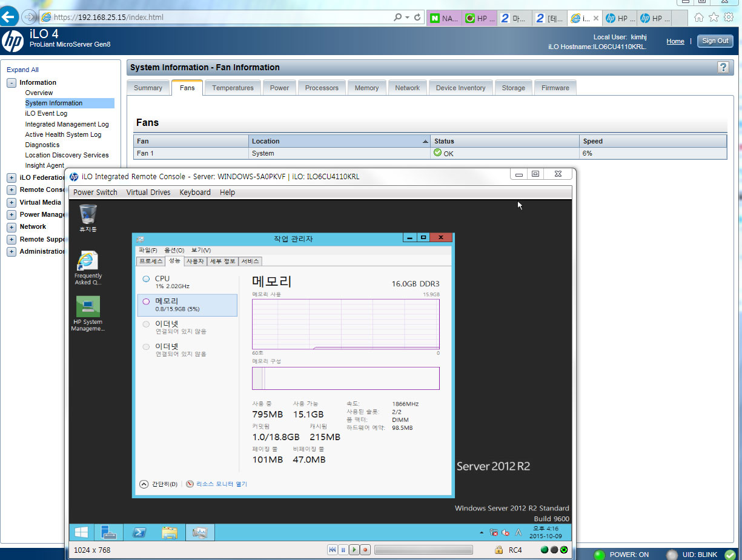742x560 pixels.
Task: Click Task Manager icon in the remote taskbar
Action: tap(200, 532)
